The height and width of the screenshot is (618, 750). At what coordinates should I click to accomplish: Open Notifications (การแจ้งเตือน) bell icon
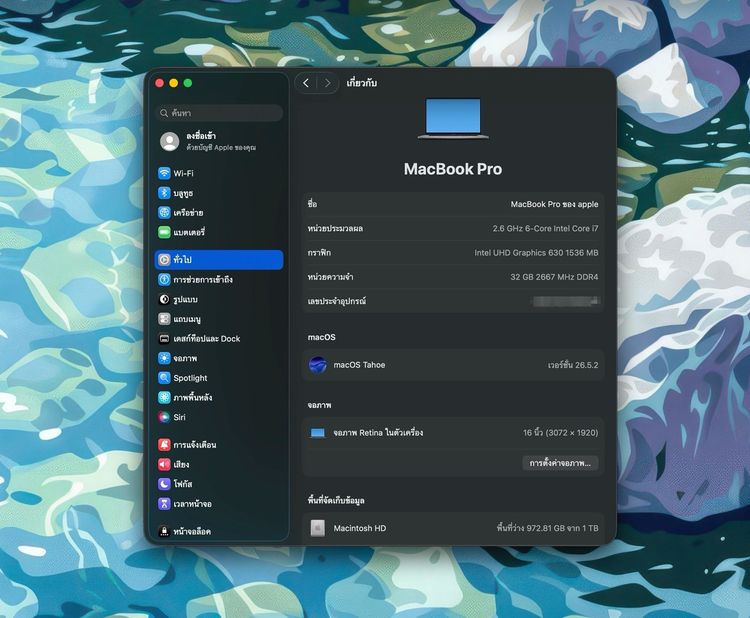164,445
